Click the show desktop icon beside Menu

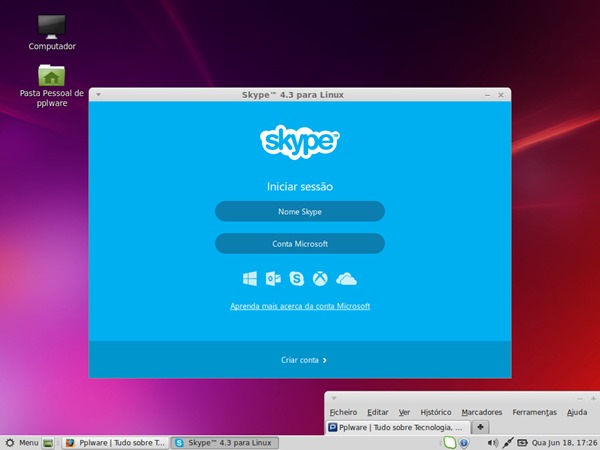pyautogui.click(x=48, y=443)
